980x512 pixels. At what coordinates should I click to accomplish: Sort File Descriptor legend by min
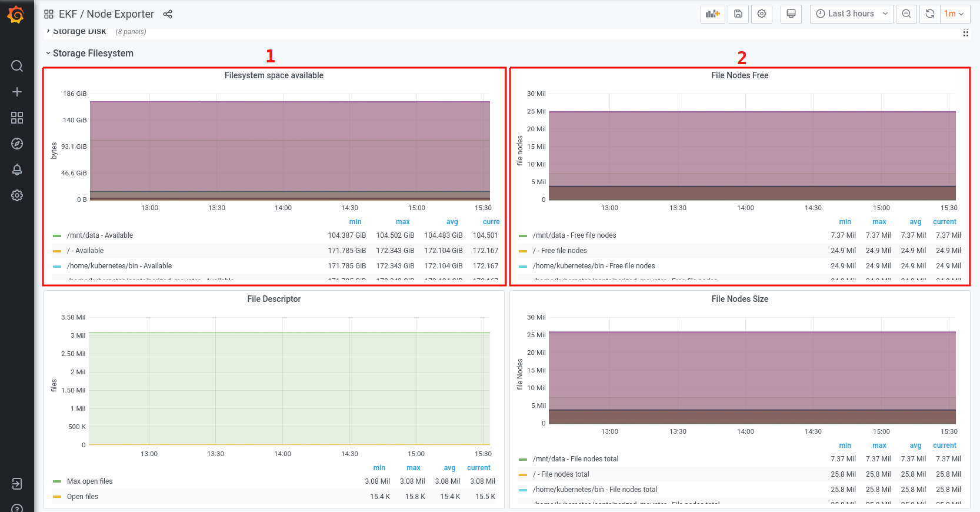[379, 468]
